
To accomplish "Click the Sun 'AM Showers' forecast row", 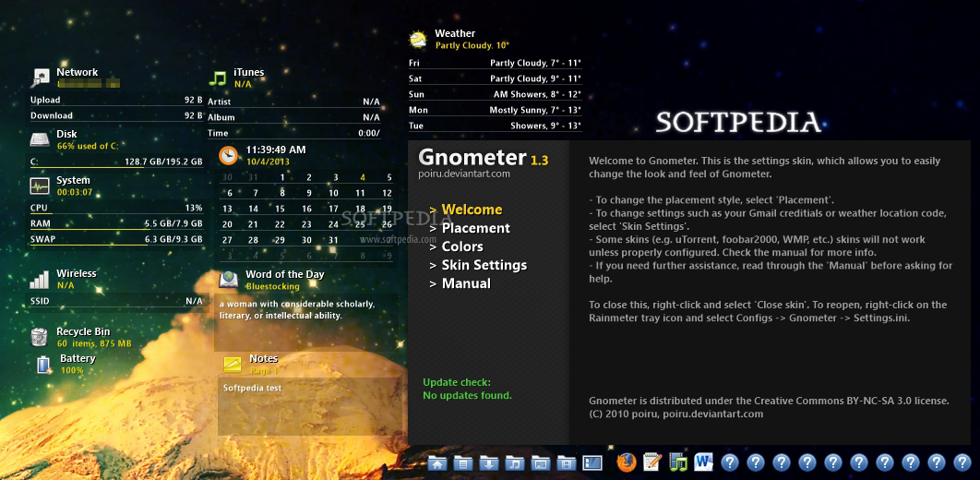I will [x=495, y=94].
